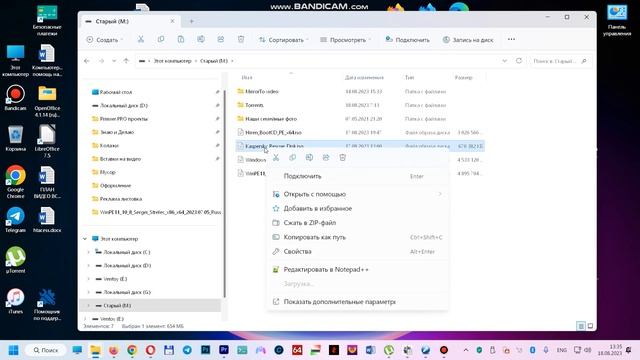Click the Delete trash icon in Explorer toolbar
Image resolution: width=640 pixels, height=360 pixels.
[241, 40]
